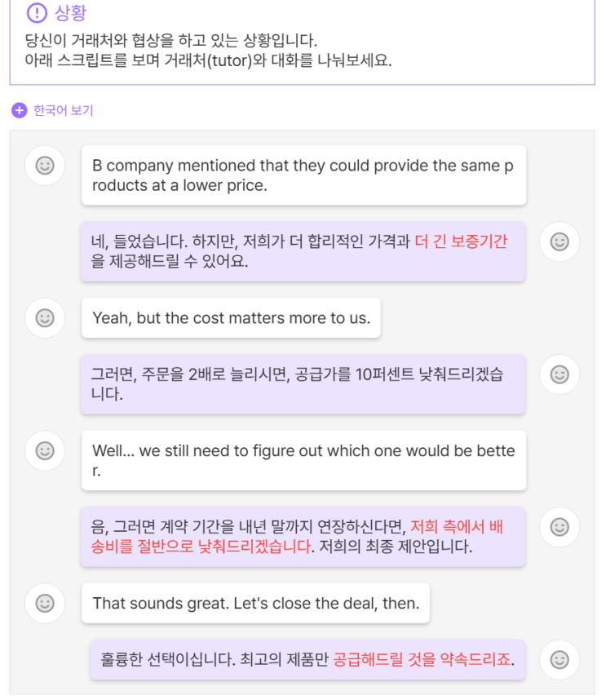Expand Korean view with the purple plus icon
This screenshot has width=606, height=700.
point(20,110)
